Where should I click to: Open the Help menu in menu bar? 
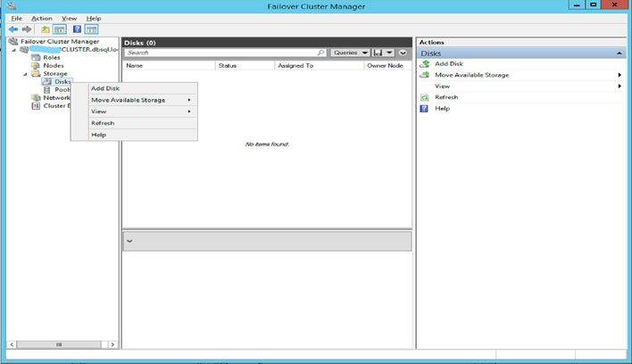tap(94, 19)
